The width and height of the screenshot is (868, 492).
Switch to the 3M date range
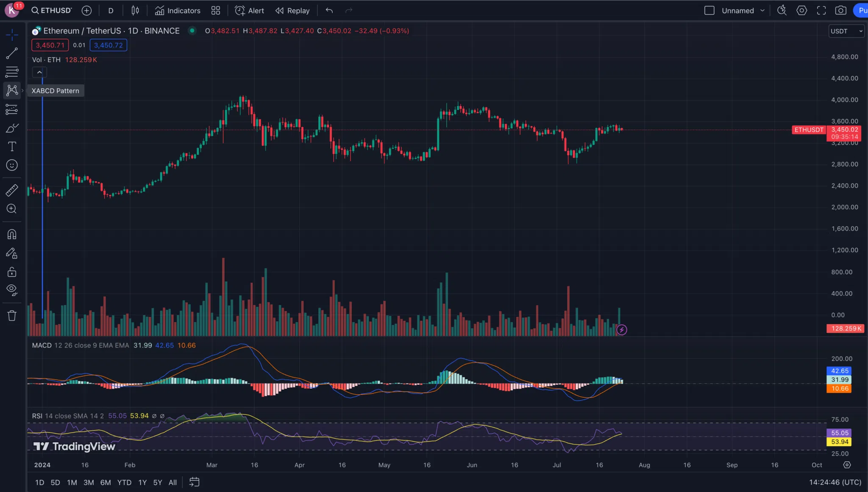89,482
